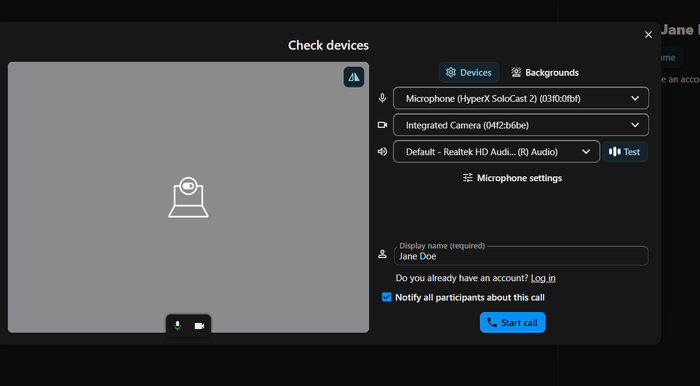This screenshot has width=700, height=386.
Task: Follow the Log in link
Action: 543,278
